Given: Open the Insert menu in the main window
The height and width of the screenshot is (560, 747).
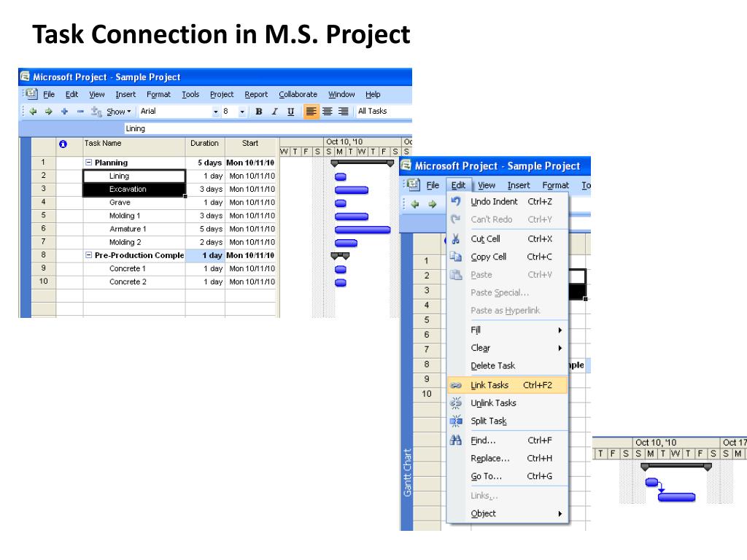Looking at the screenshot, I should click(x=125, y=94).
